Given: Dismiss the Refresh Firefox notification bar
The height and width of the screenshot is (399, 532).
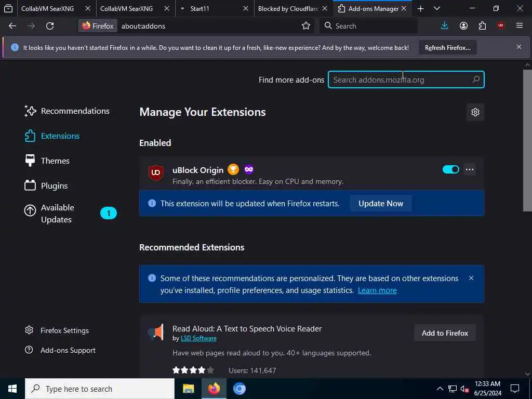Looking at the screenshot, I should tap(519, 47).
